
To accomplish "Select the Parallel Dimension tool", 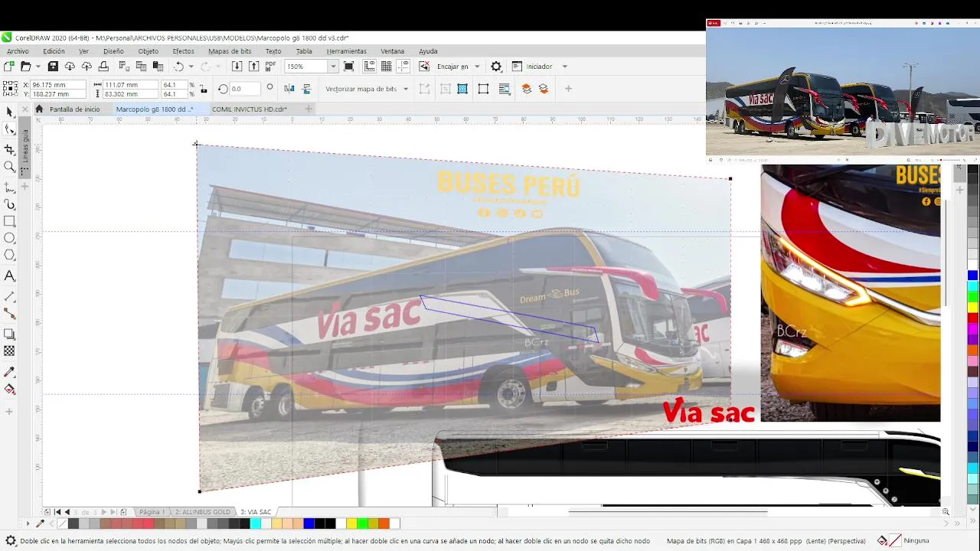I will pos(9,296).
